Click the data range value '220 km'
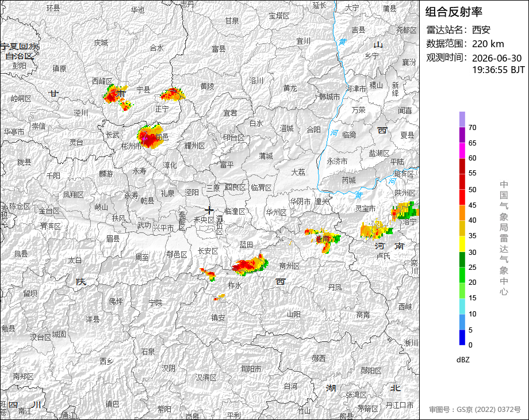 488,44
